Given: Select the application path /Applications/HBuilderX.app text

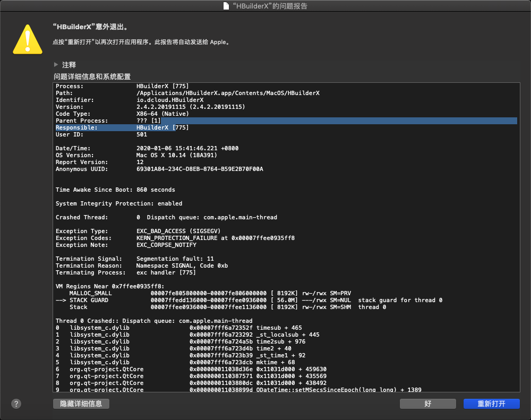Looking at the screenshot, I should (228, 93).
